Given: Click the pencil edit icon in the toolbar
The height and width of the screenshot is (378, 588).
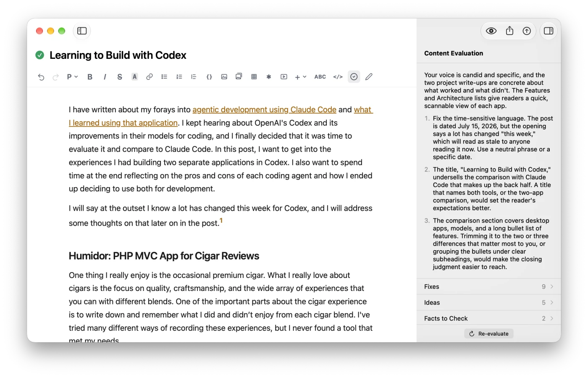Looking at the screenshot, I should pos(369,77).
